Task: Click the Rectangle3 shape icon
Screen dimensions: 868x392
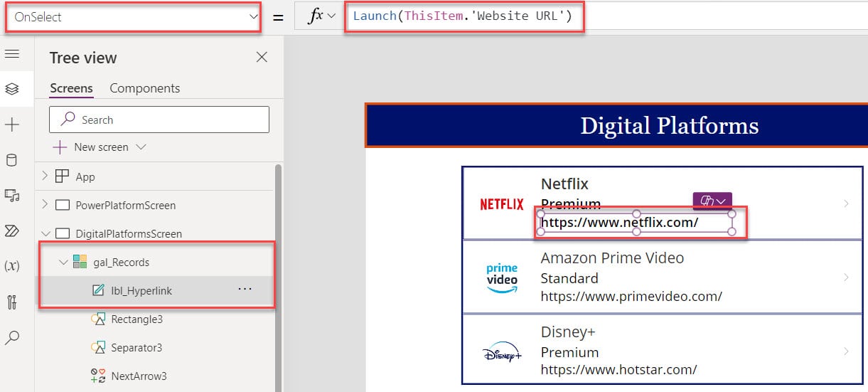Action: click(x=98, y=319)
